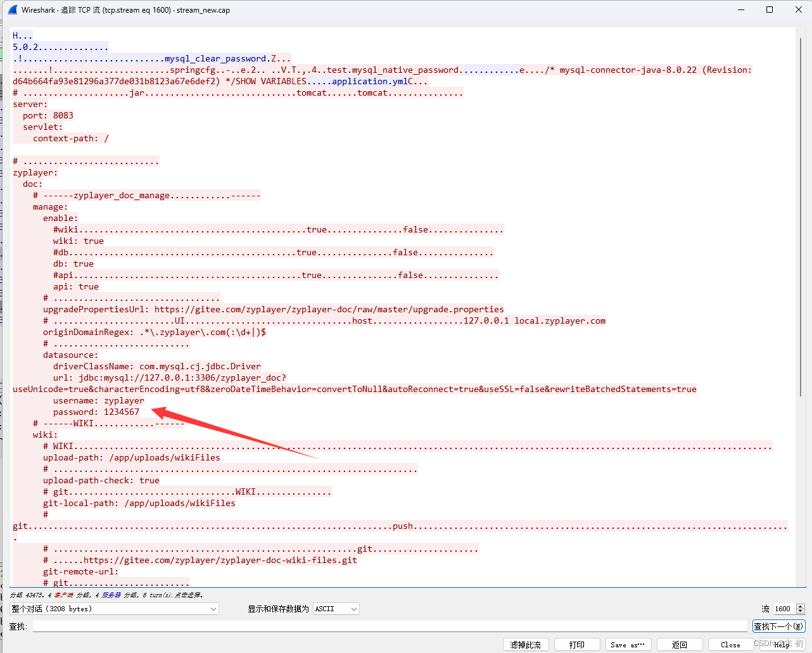Click the jdbc:mysql://127.0.0.1:3306/zyplayer_doc url line
This screenshot has height=653, width=812.
(170, 377)
